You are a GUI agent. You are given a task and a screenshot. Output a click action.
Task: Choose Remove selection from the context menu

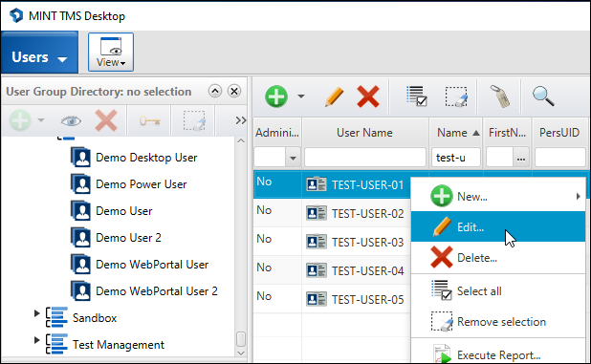[498, 321]
